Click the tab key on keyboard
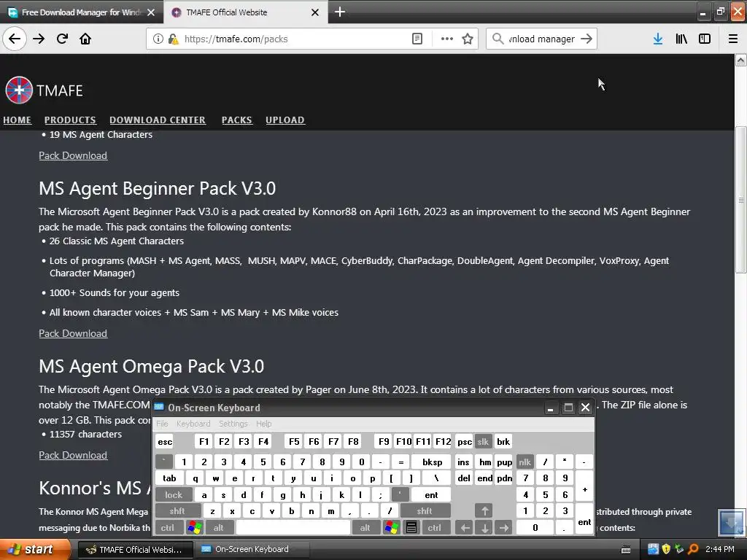 point(169,478)
